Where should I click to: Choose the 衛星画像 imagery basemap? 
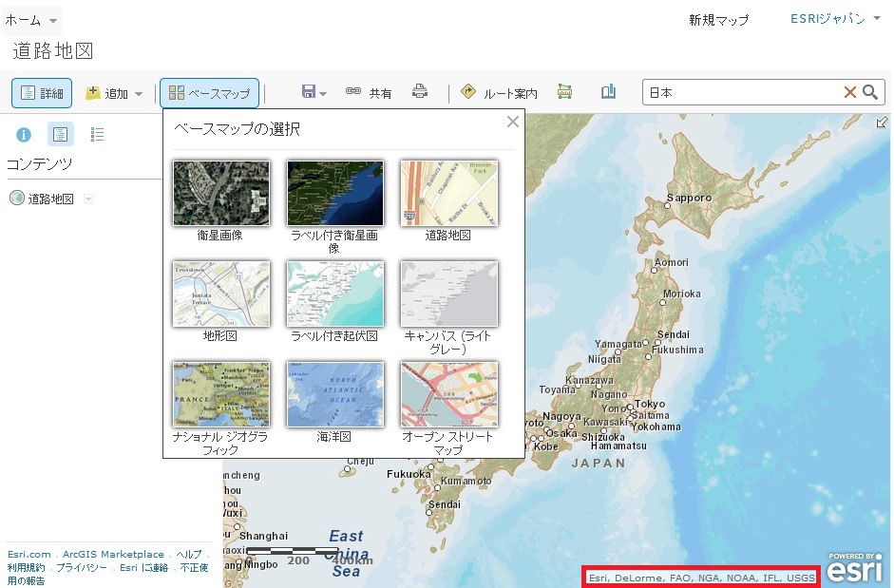(x=221, y=193)
